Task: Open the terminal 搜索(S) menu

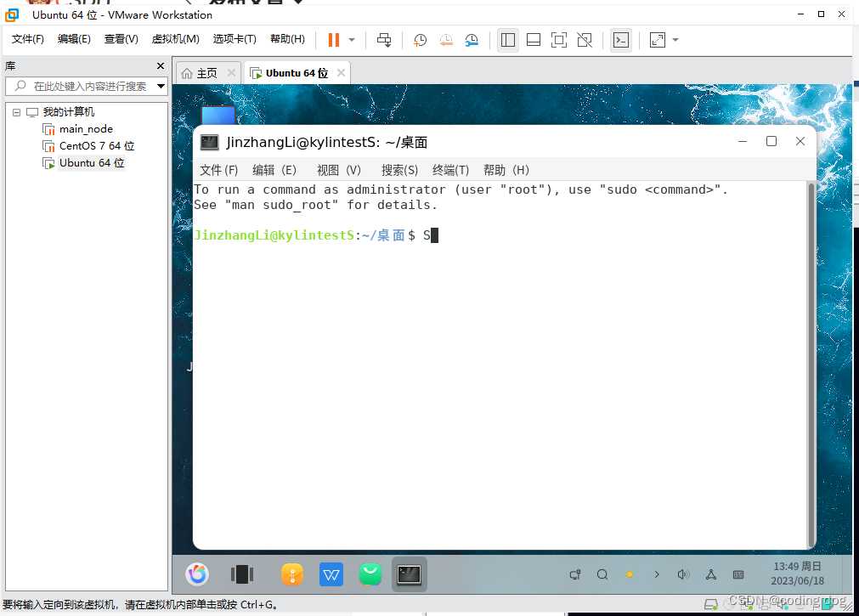Action: (399, 170)
